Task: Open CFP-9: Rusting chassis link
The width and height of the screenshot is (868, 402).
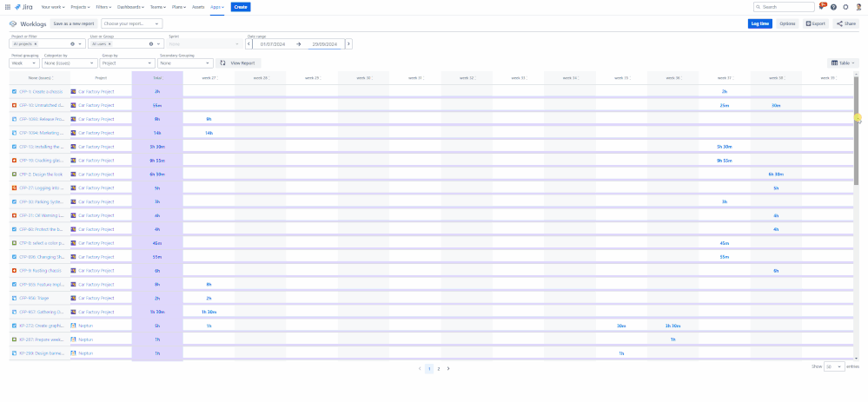Action: point(40,270)
